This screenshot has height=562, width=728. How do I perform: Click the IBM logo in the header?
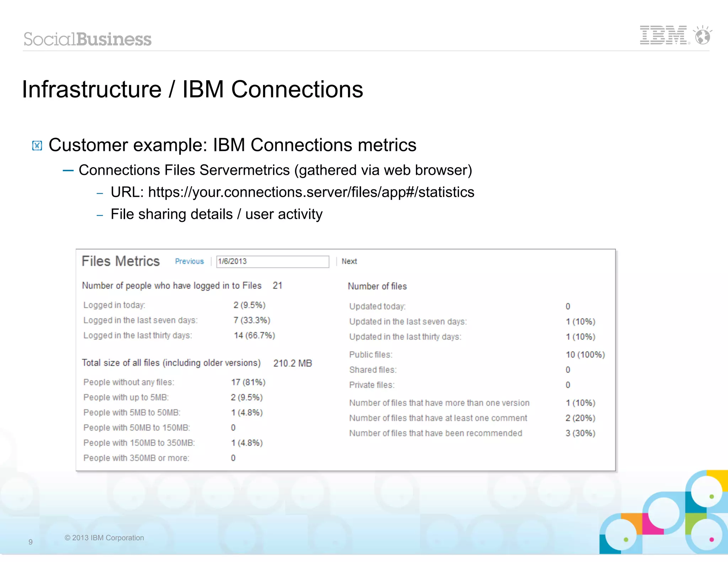(663, 35)
